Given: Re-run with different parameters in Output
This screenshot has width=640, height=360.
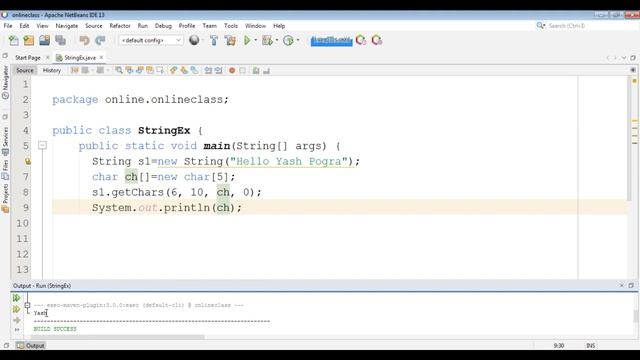Looking at the screenshot, I should tap(16, 309).
